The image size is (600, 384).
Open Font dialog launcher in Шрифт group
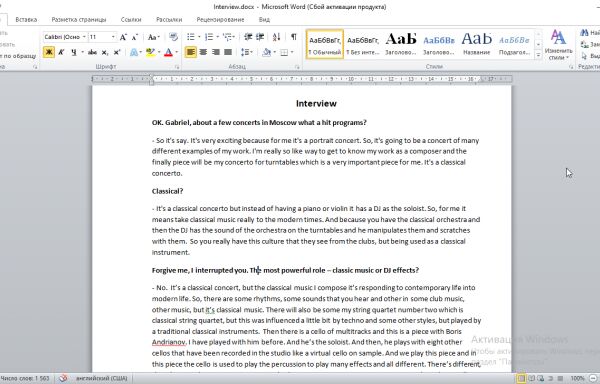[x=177, y=67]
